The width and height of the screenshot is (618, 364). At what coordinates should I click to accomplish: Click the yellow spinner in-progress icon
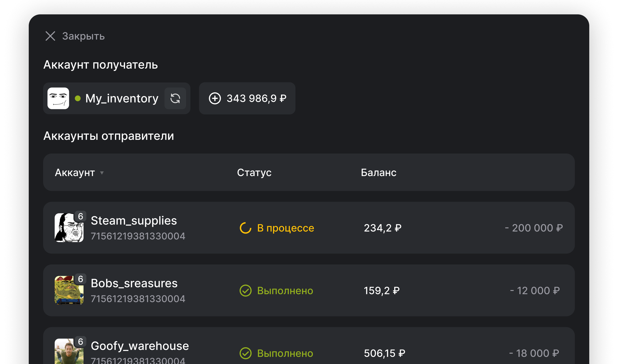(x=246, y=228)
